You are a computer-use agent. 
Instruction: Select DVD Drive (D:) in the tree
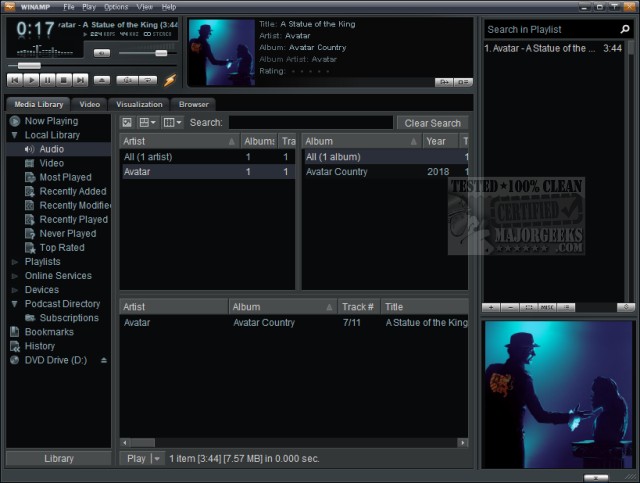coord(56,360)
